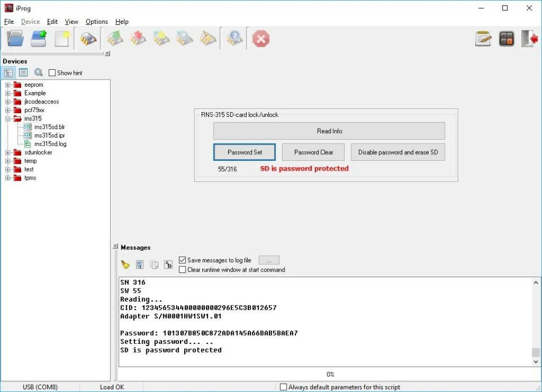
Task: Expand the eeprom folder
Action: pos(8,84)
